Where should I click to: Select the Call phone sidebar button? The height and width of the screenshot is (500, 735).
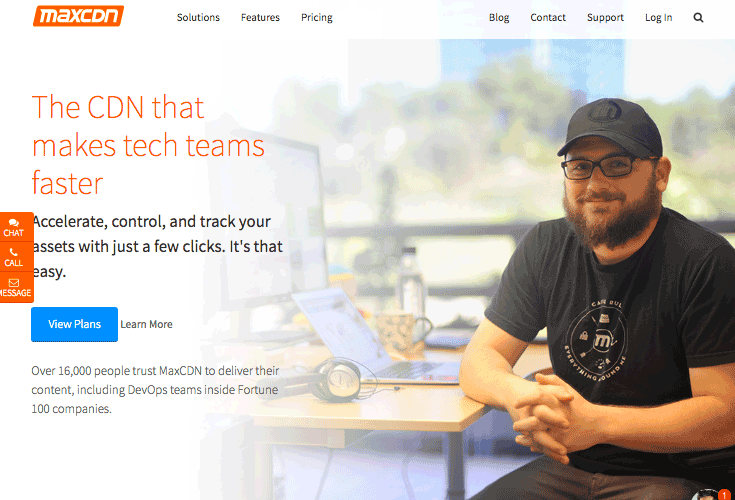click(x=14, y=257)
